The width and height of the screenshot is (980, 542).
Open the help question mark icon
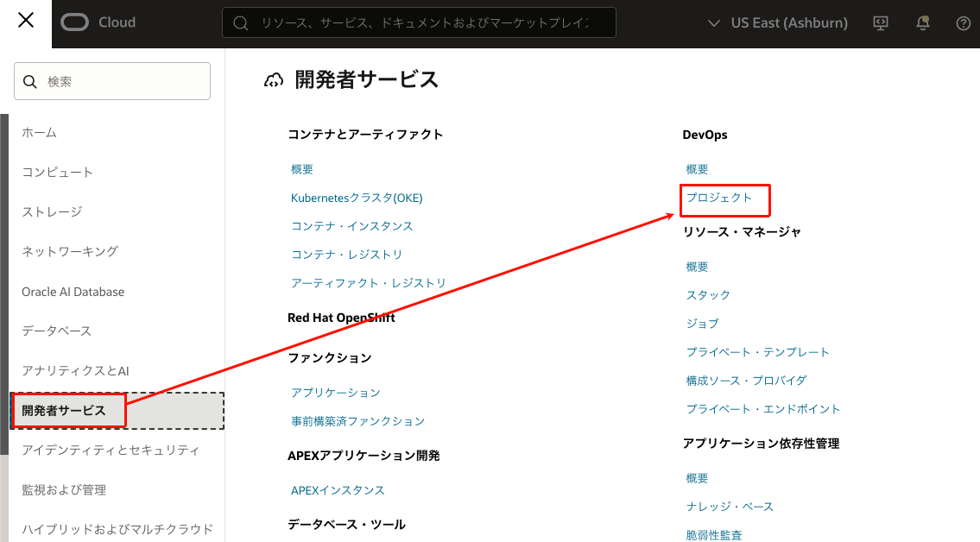[963, 23]
